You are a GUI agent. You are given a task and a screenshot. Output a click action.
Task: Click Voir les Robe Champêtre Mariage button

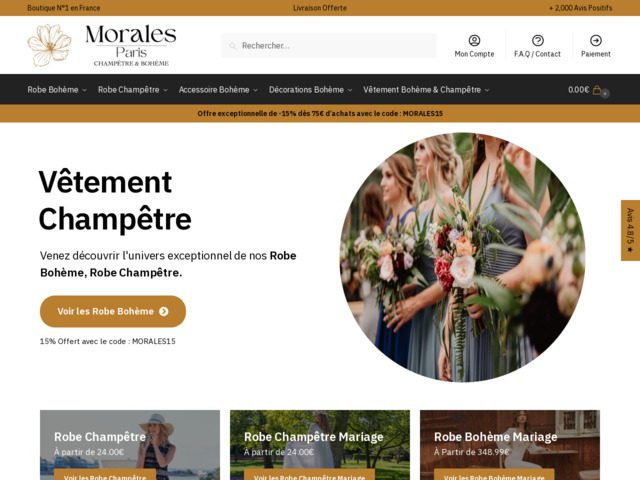pyautogui.click(x=309, y=476)
